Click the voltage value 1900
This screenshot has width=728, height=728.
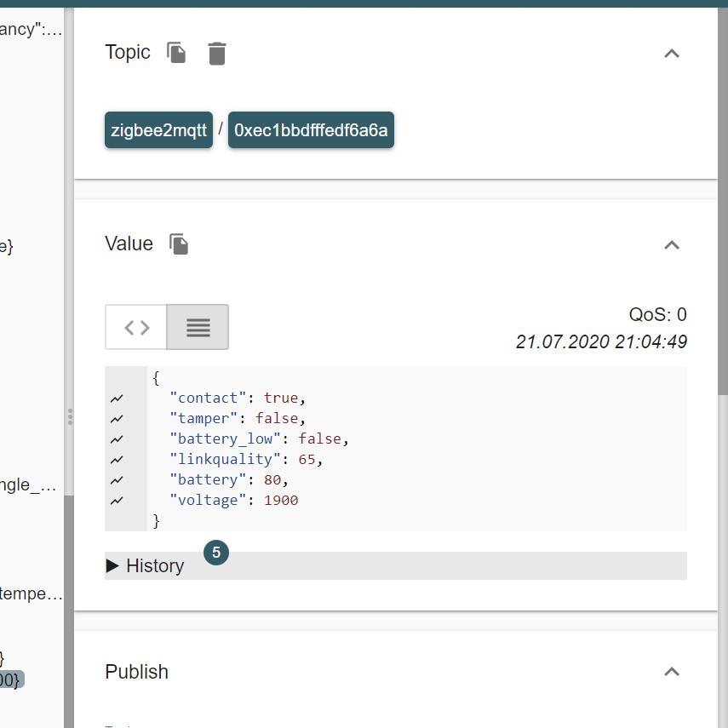point(281,501)
